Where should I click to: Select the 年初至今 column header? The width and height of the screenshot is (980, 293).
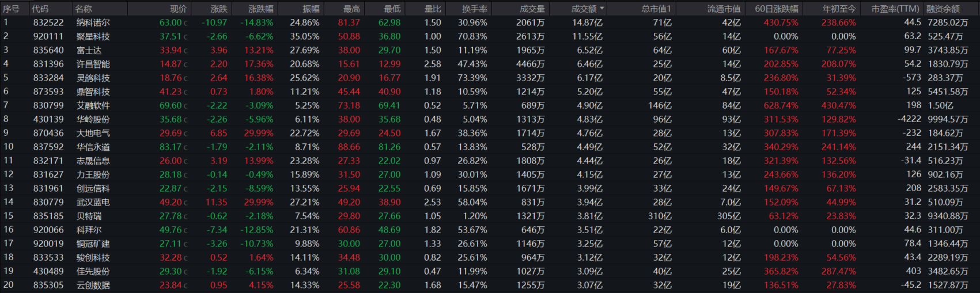(839, 9)
